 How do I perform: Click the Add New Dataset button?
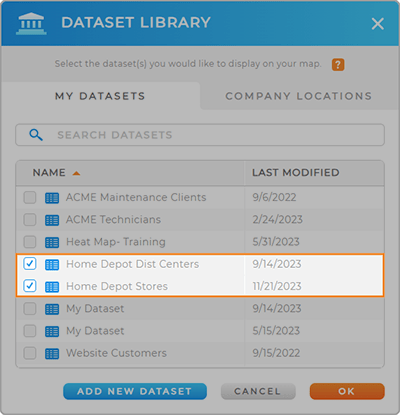[x=135, y=391]
